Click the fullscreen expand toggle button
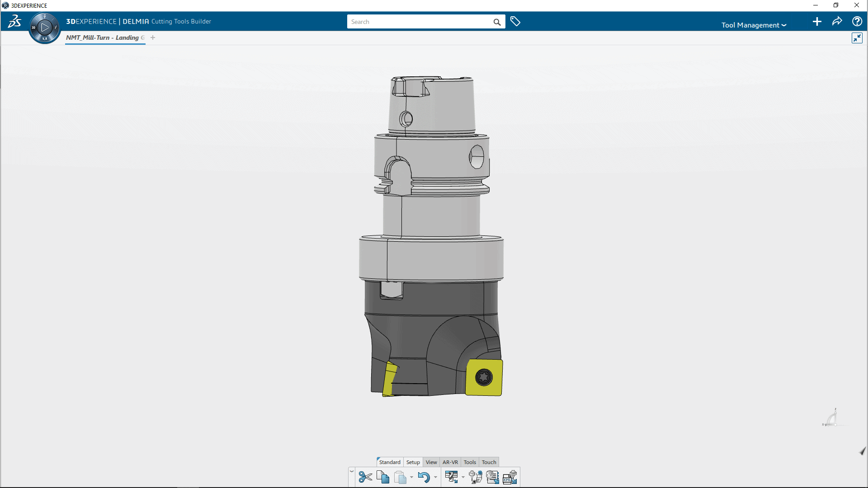The image size is (868, 488). pos(857,38)
